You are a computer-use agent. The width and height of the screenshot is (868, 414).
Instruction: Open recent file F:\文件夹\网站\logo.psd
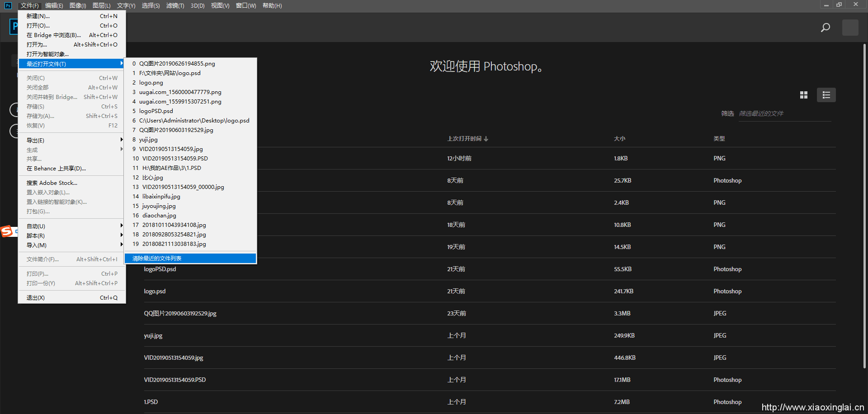pyautogui.click(x=190, y=73)
